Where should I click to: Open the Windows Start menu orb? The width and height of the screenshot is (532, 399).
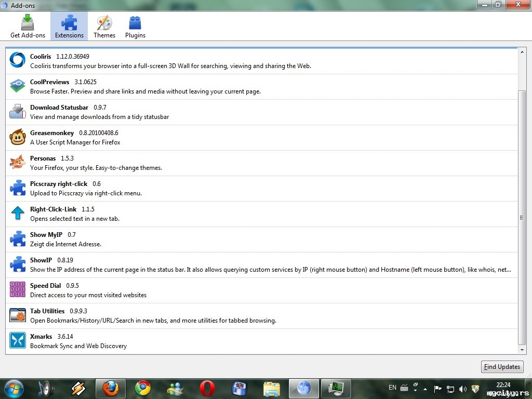click(14, 389)
